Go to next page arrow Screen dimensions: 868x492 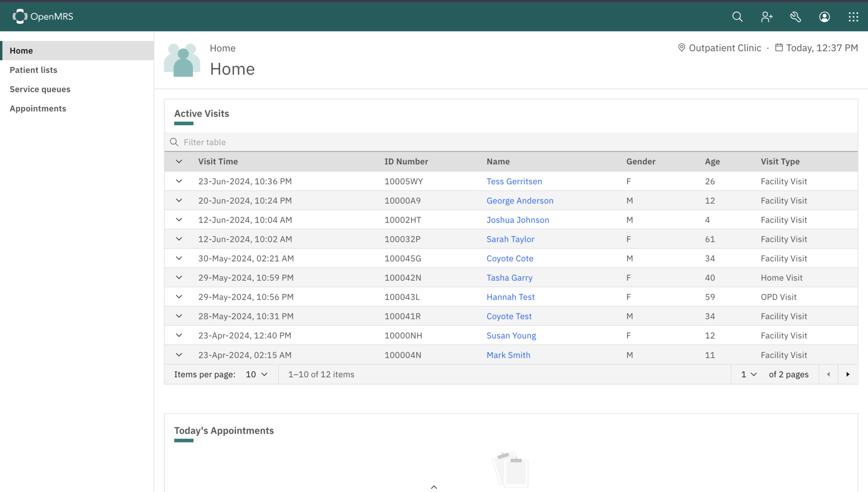pyautogui.click(x=848, y=374)
